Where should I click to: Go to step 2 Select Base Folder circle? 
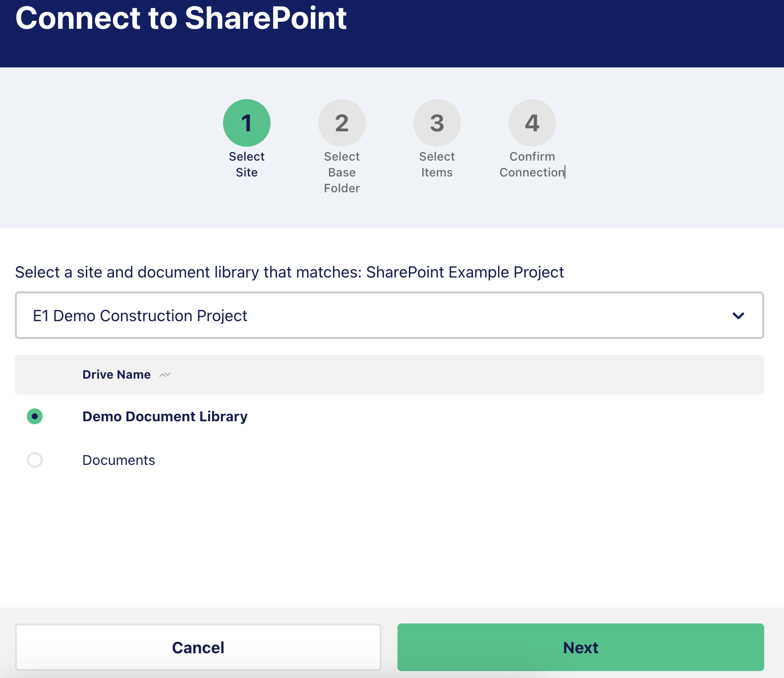(342, 123)
